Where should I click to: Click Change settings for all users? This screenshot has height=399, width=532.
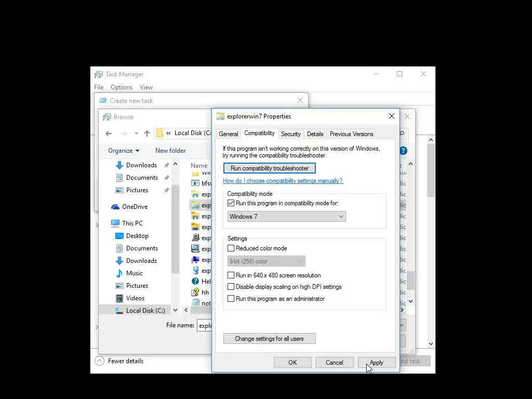tap(270, 339)
